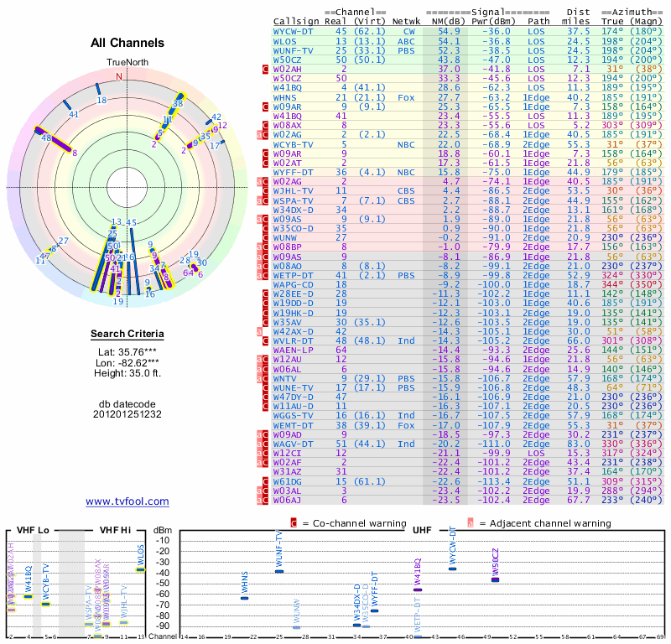Select WGGS-TV callsign in the table
This screenshot has height=644, width=671.
pyautogui.click(x=293, y=416)
